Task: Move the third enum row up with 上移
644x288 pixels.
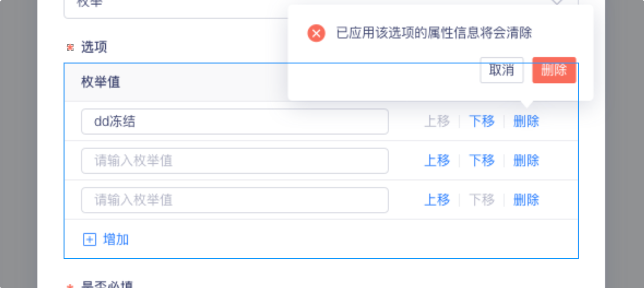Action: click(x=437, y=200)
